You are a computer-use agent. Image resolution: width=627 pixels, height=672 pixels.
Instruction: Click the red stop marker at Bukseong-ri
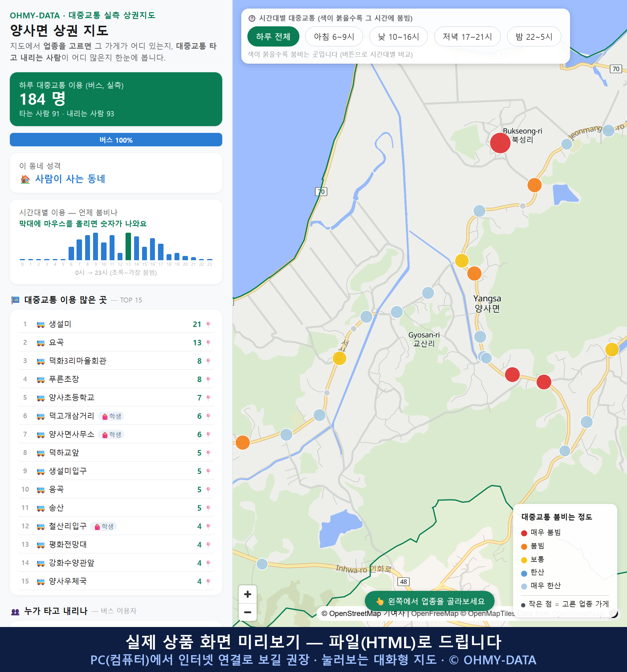pos(500,143)
